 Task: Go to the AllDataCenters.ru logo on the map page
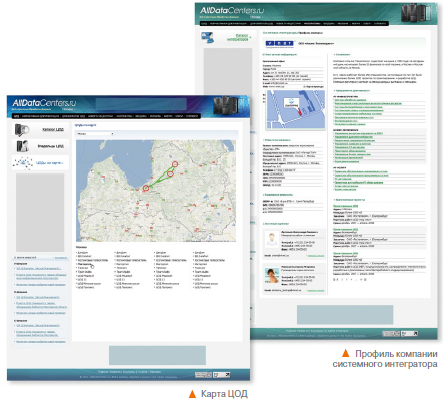click(44, 103)
